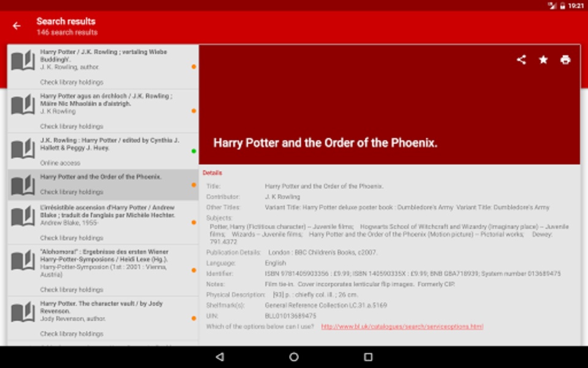Click the Details section heading
588x368 pixels.
[x=213, y=173]
